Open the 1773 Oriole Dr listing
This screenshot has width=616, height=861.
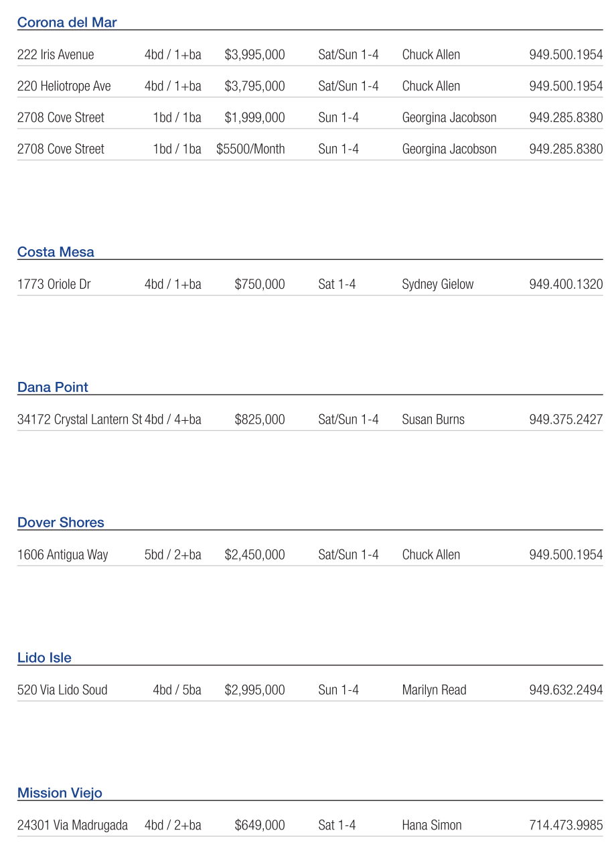click(x=54, y=285)
